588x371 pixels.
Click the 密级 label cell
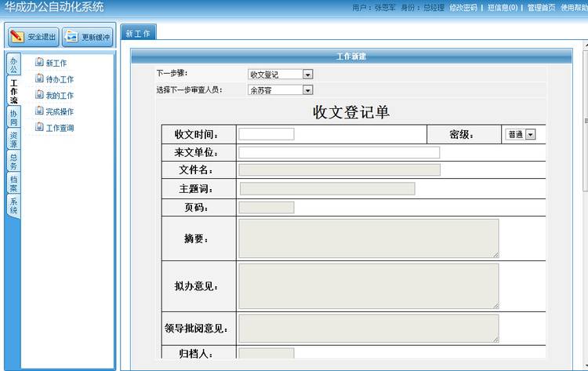click(x=464, y=134)
